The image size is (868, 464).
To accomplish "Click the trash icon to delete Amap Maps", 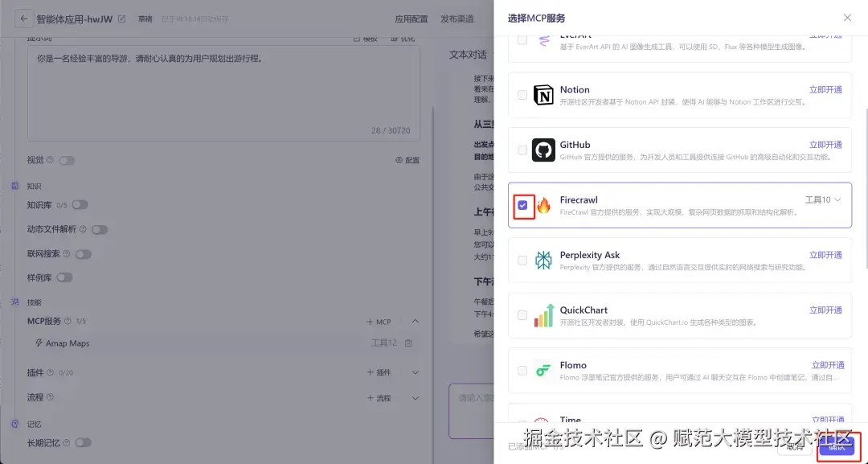I will click(x=407, y=342).
